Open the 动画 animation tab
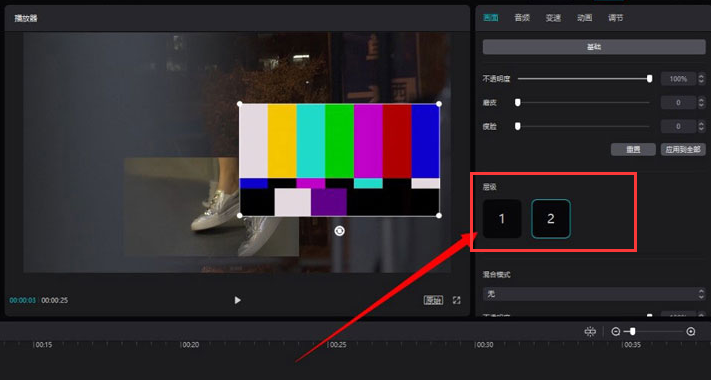This screenshot has height=380, width=711. tap(584, 18)
